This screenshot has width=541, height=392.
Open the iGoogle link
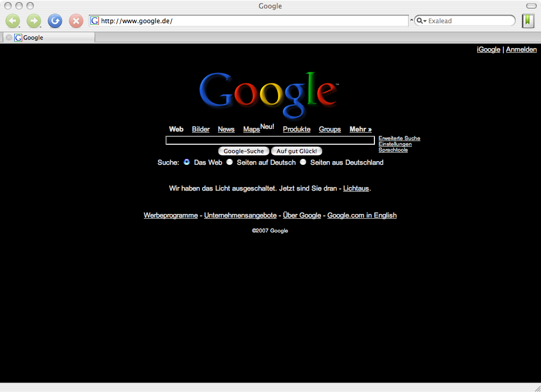coord(489,49)
